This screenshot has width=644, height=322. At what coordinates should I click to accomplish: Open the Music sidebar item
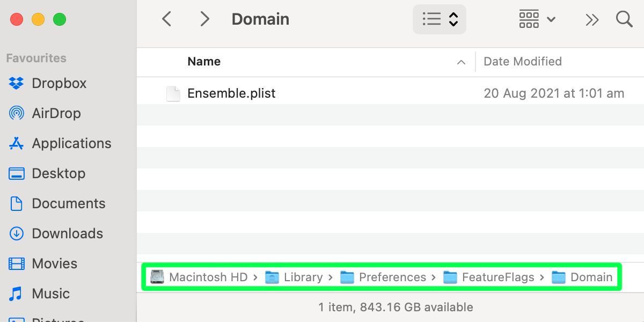(51, 294)
